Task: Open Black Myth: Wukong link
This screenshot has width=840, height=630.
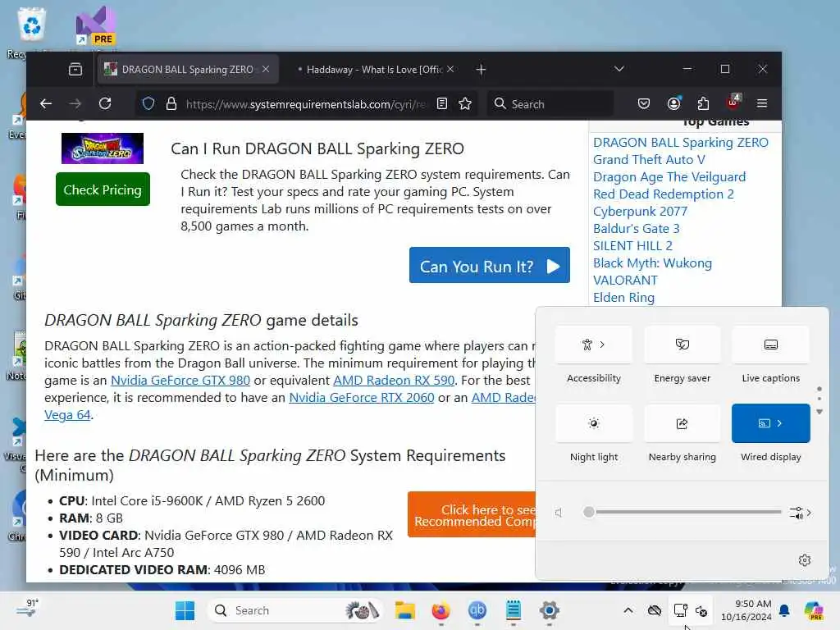Action: (x=652, y=262)
